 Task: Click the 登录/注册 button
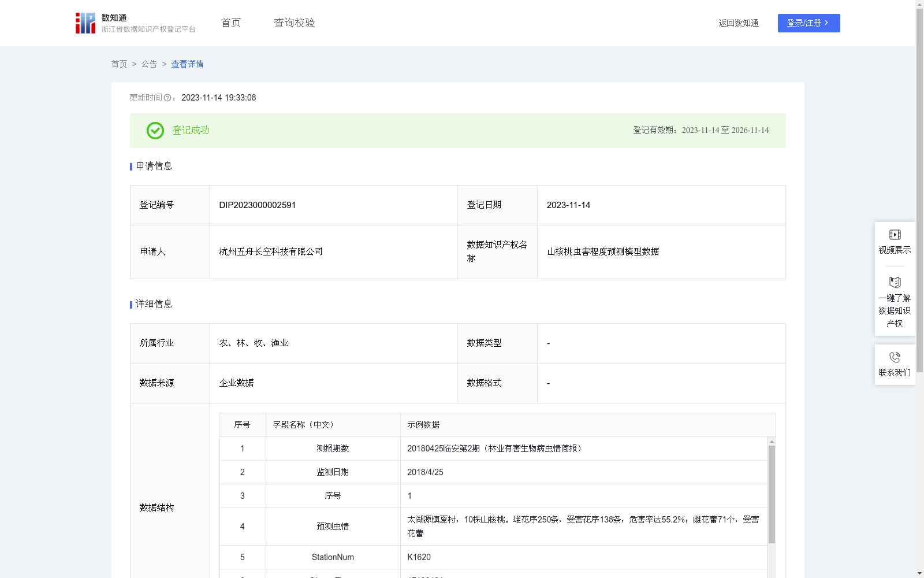coord(808,23)
